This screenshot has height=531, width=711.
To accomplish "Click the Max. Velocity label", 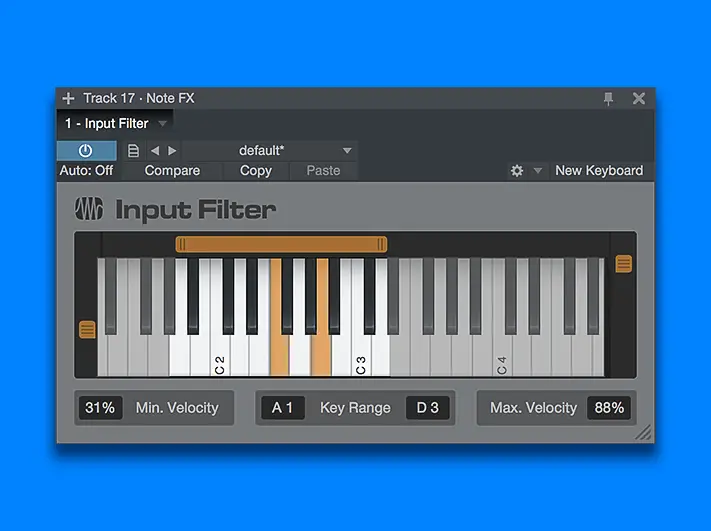I will (x=533, y=408).
